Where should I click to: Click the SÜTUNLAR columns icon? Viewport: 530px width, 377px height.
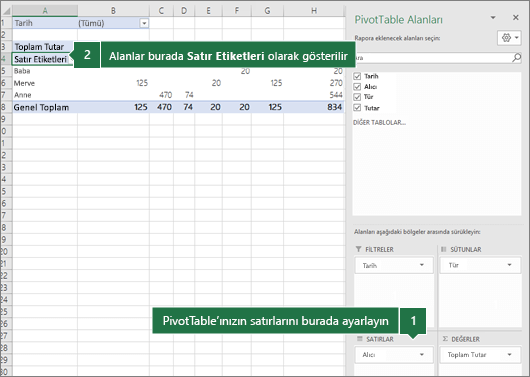tap(443, 249)
